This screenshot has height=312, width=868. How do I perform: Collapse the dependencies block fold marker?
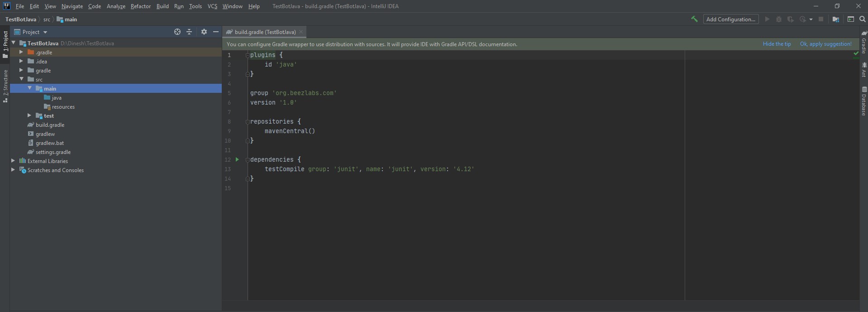247,160
